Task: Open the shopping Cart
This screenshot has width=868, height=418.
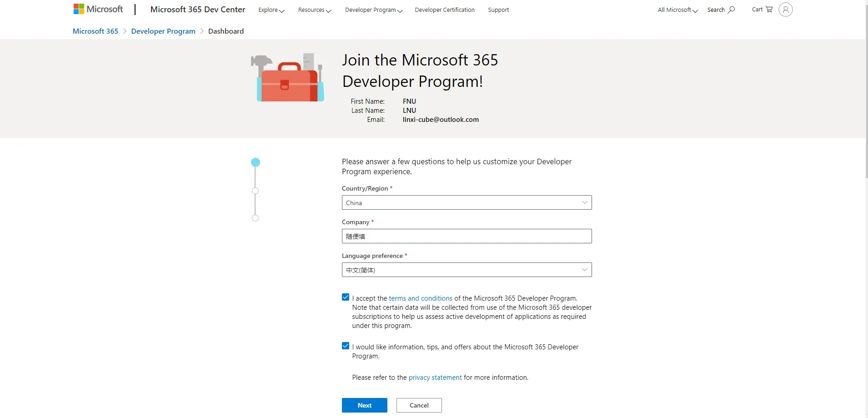Action: tap(762, 10)
